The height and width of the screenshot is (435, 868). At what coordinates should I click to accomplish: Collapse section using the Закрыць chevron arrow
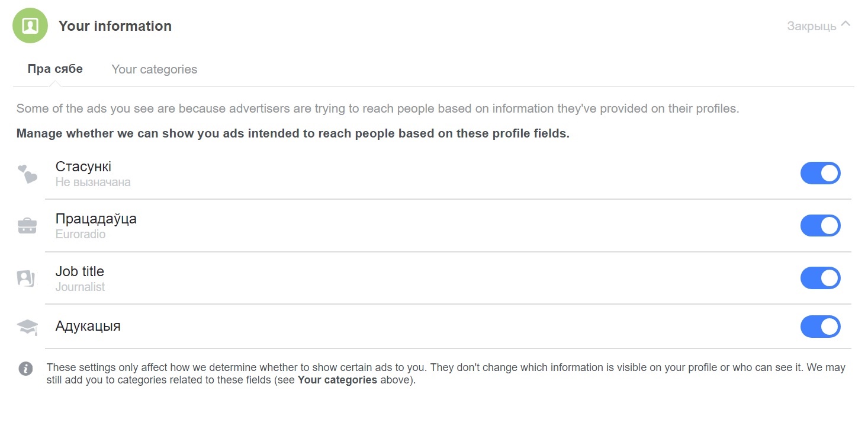(846, 24)
